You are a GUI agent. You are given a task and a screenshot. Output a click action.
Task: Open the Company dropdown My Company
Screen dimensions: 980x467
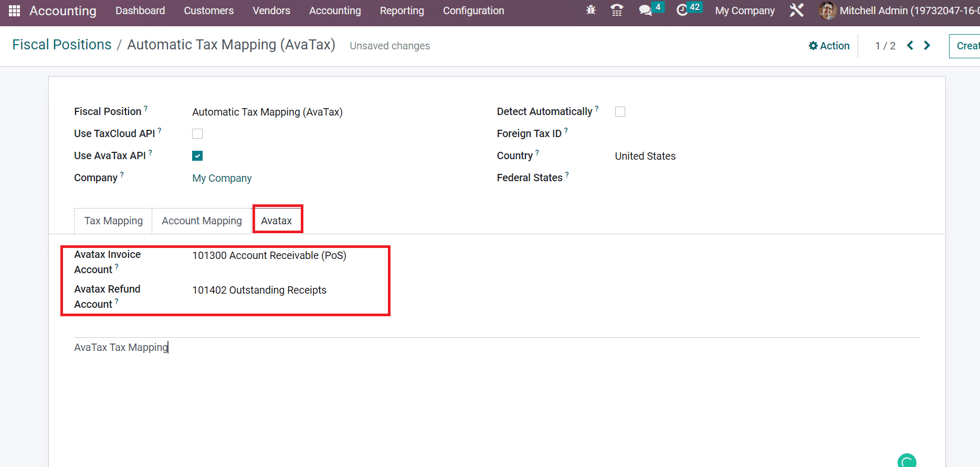click(222, 178)
